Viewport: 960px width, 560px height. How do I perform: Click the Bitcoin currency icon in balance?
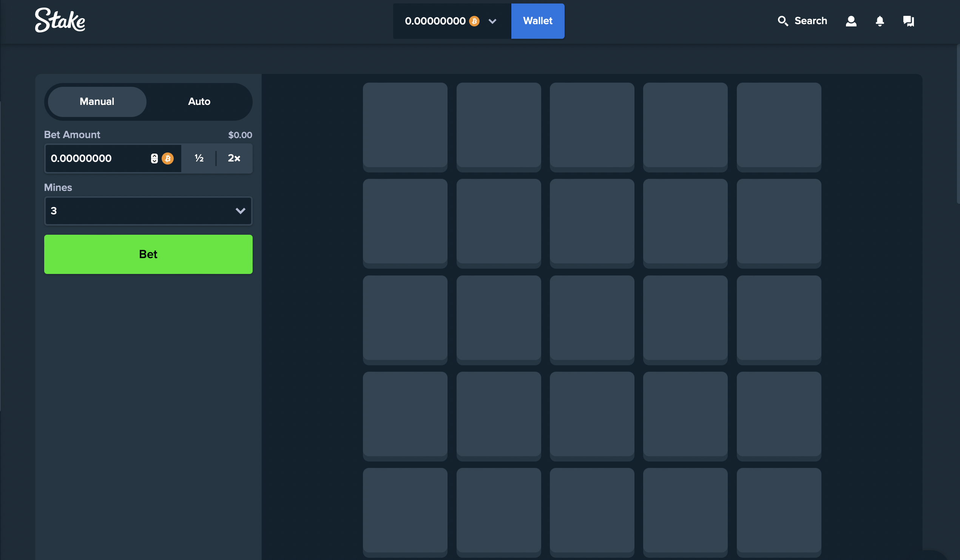[475, 21]
